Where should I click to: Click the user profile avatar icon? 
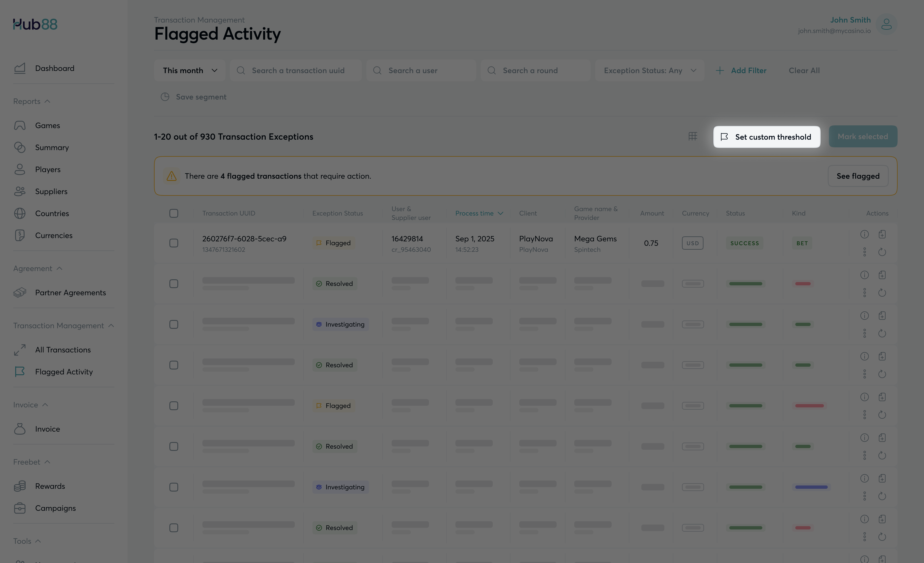[x=886, y=25]
